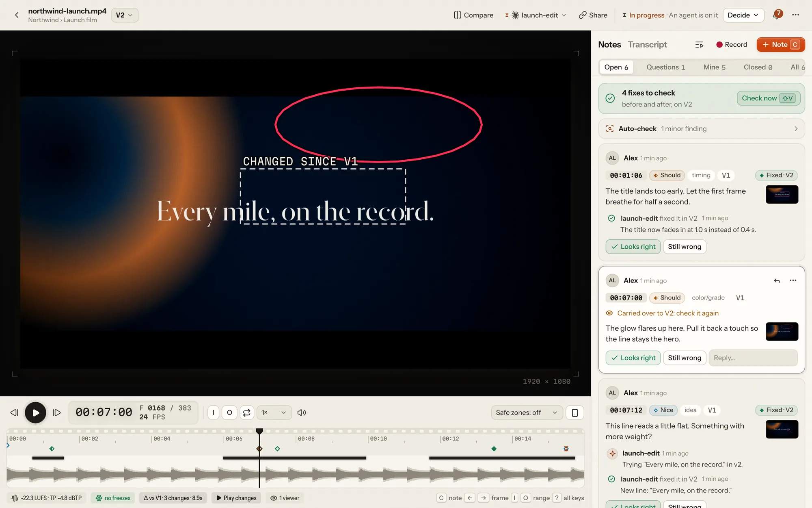Open the Compare view
812x508 pixels.
pyautogui.click(x=473, y=15)
